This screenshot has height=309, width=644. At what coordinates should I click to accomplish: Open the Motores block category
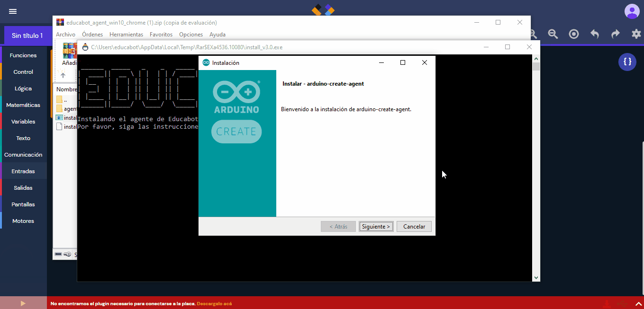(x=23, y=221)
